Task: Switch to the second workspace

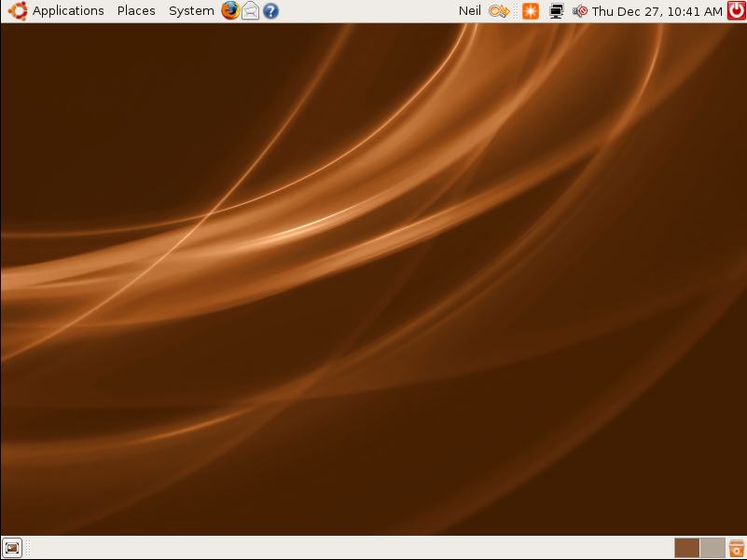Action: [x=712, y=547]
